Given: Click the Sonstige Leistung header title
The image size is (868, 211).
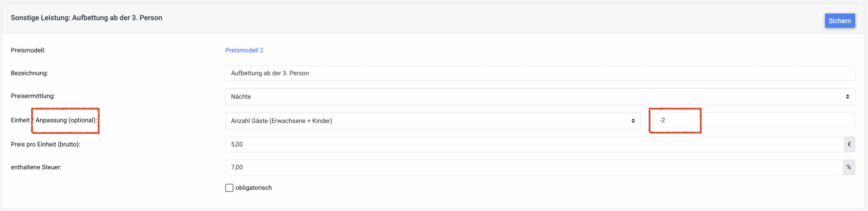Looking at the screenshot, I should coord(86,18).
